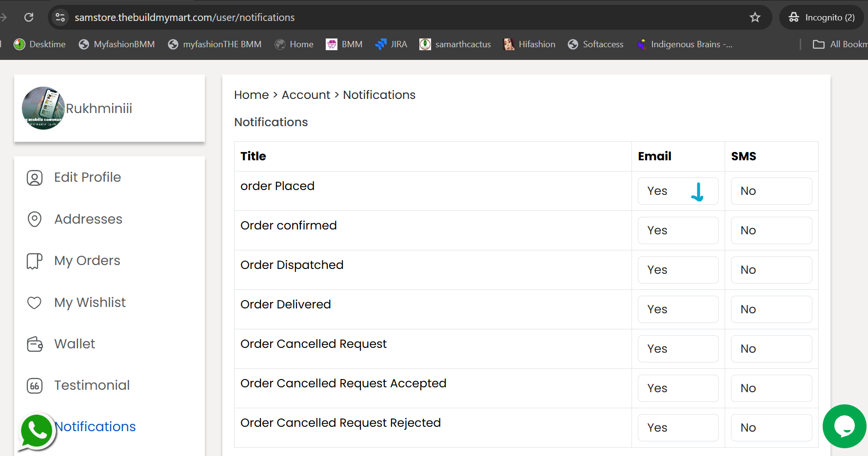
Task: Open the JIRA bookmark
Action: coord(391,44)
